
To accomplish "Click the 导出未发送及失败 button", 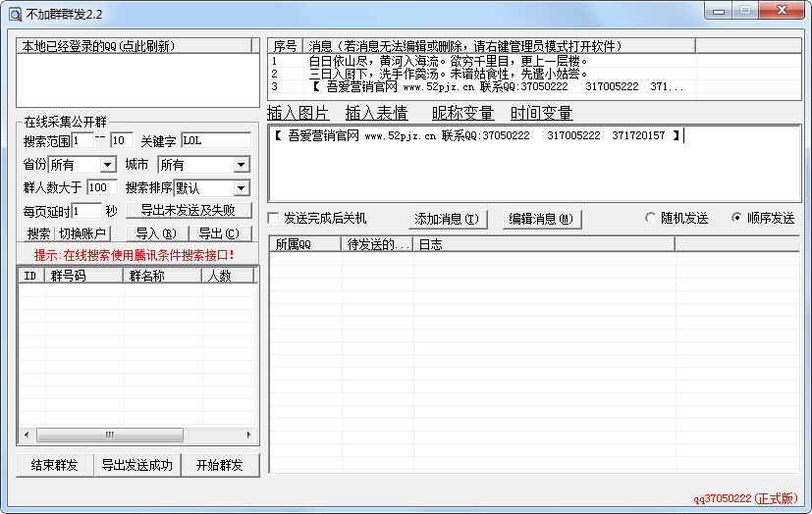I will click(x=188, y=210).
